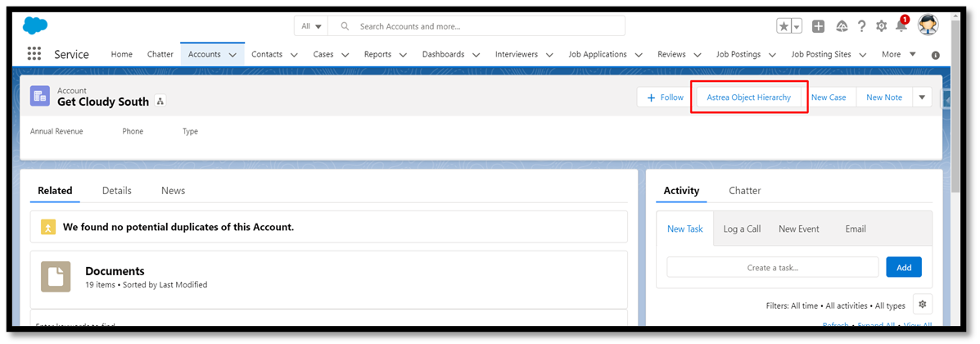Viewport: 980px width, 344px height.
Task: Select the Accounts navigation tab
Action: (205, 54)
